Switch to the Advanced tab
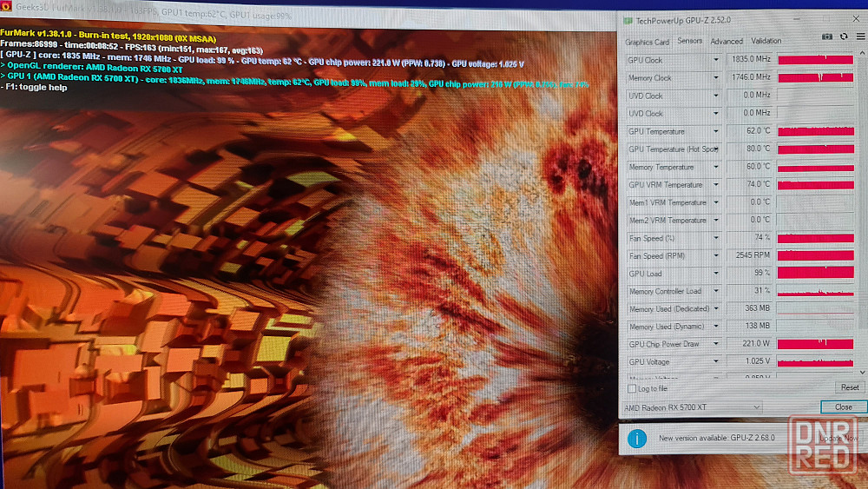 click(x=727, y=42)
